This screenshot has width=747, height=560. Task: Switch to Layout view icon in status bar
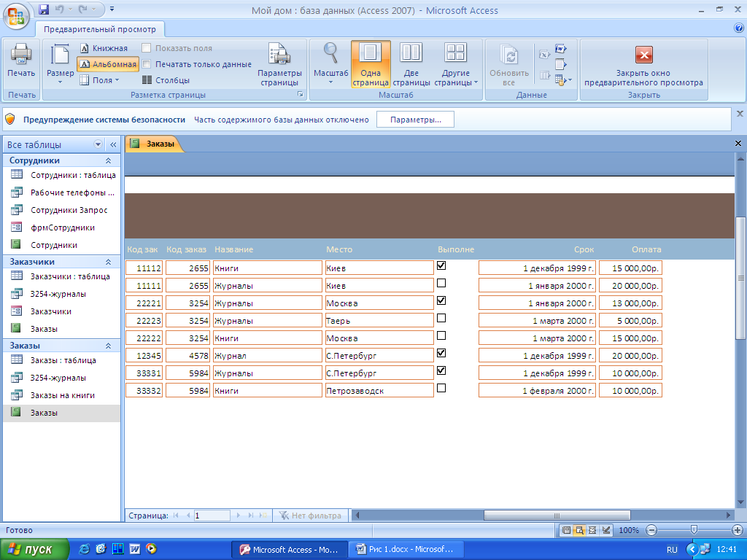[592, 530]
